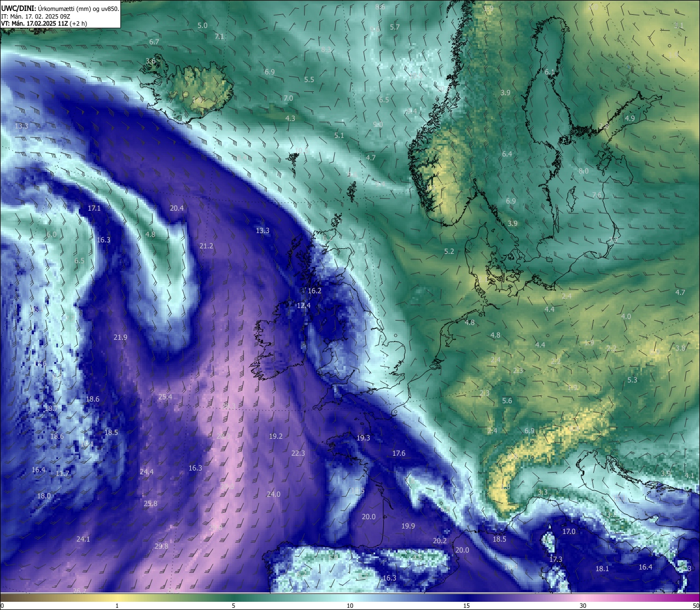Click the map value '8.0' over the Baltic
700x610 pixels.
584,171
